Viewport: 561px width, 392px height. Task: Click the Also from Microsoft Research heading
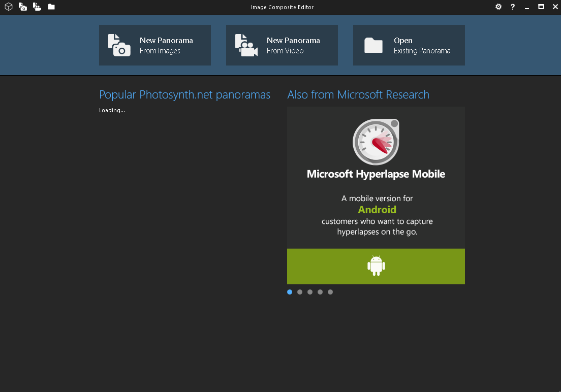coord(358,95)
